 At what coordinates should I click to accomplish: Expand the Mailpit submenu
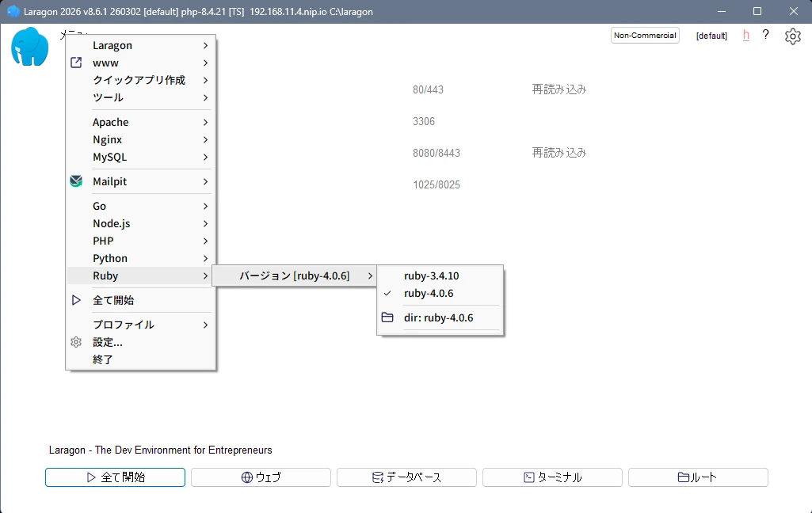tap(140, 182)
